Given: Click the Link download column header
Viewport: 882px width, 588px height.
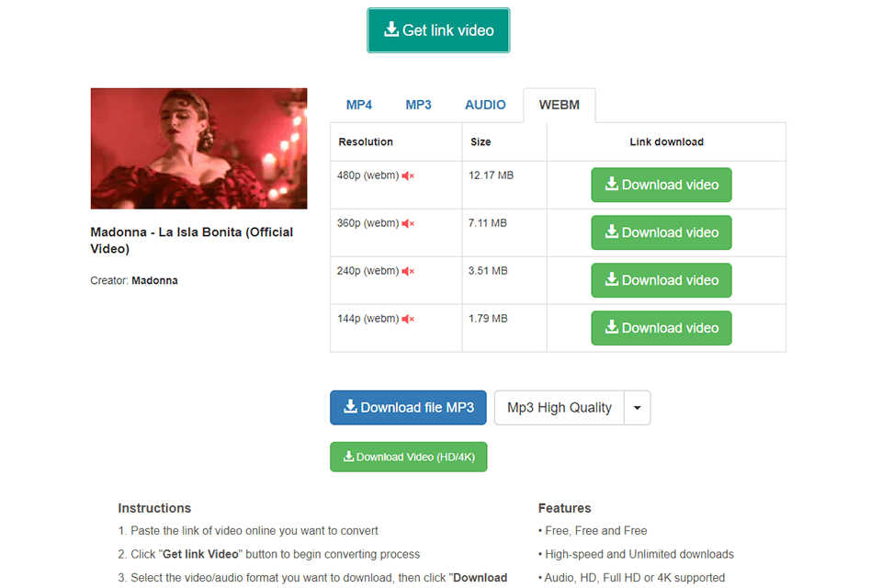Looking at the screenshot, I should tap(667, 141).
